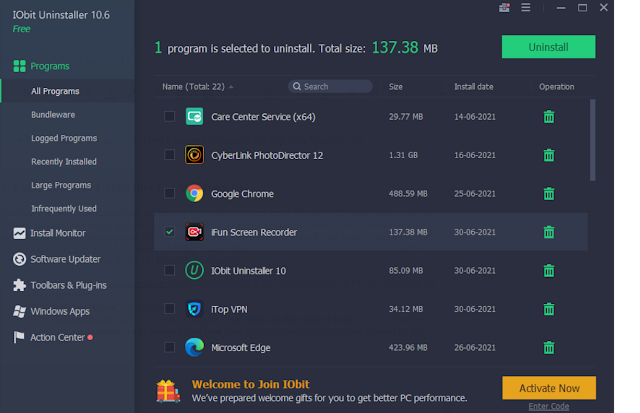The width and height of the screenshot is (640, 413).
Task: Click trash icon for IObit Uninstaller 10
Action: click(x=549, y=271)
